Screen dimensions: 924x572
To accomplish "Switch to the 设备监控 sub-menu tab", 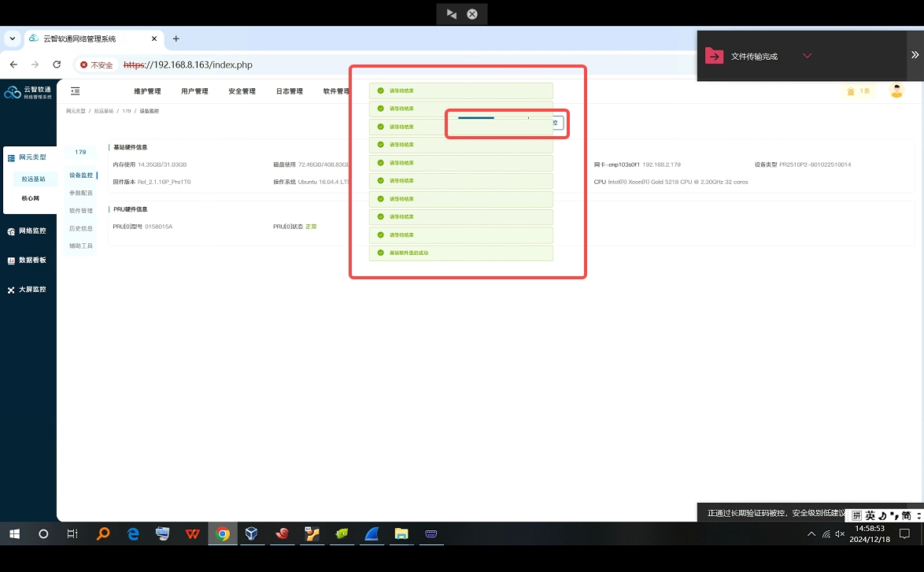I will (81, 175).
